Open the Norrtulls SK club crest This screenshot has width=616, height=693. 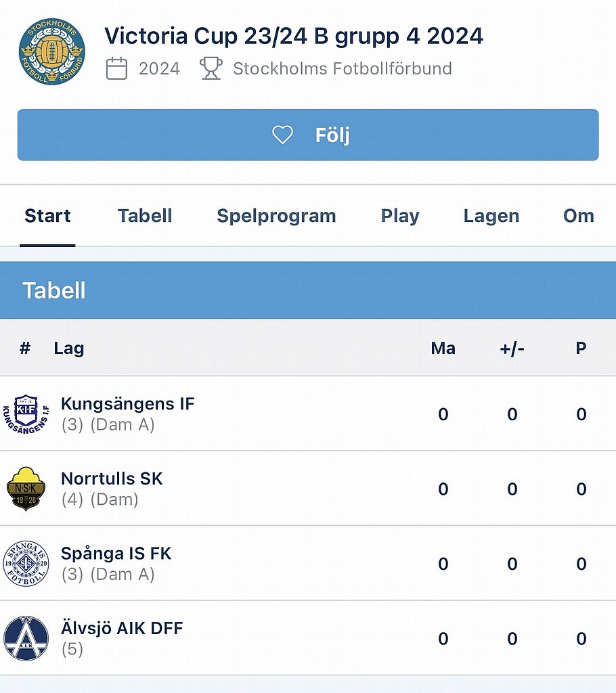26,489
